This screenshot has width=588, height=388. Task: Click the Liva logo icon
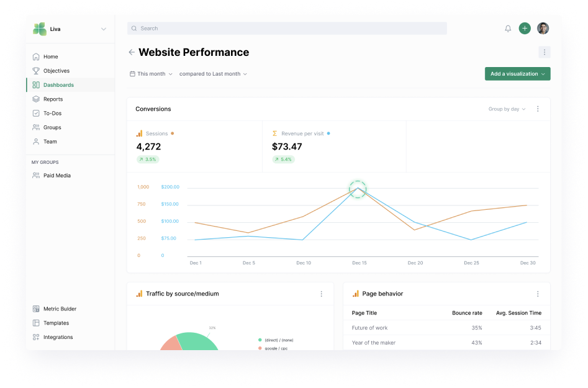pyautogui.click(x=40, y=29)
